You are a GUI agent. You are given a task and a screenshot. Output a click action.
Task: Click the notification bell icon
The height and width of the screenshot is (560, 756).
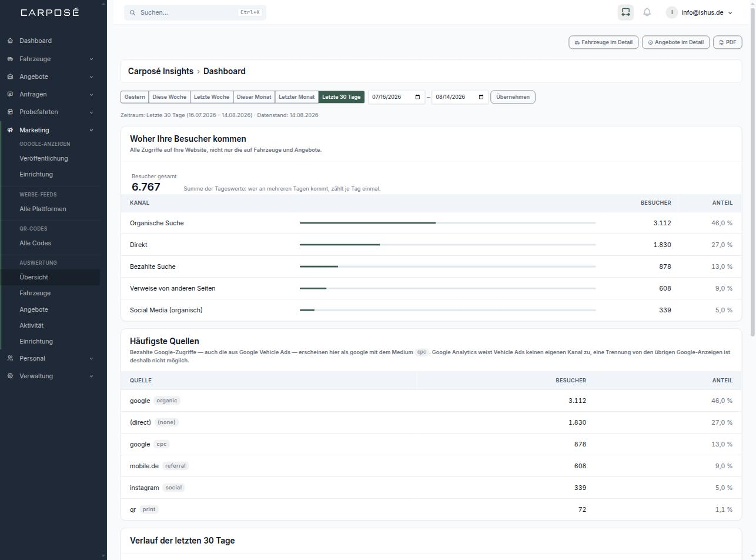click(x=647, y=12)
